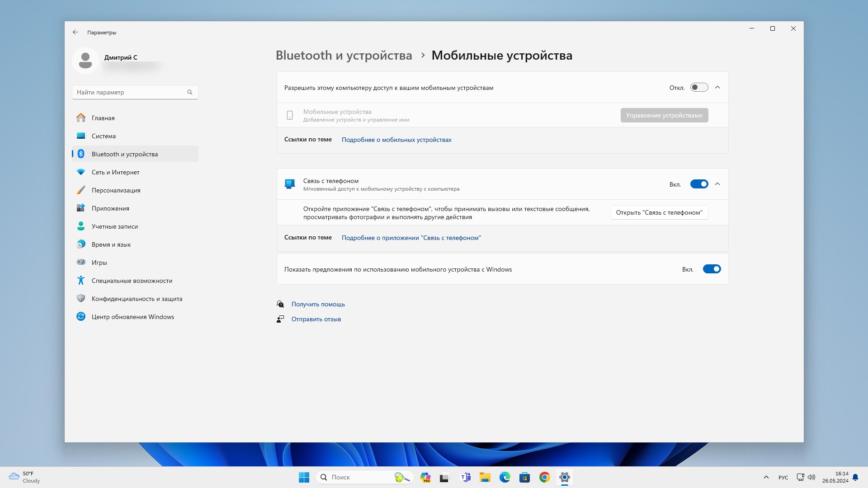868x488 pixels.
Task: Click the РУС language indicator
Action: point(783,478)
